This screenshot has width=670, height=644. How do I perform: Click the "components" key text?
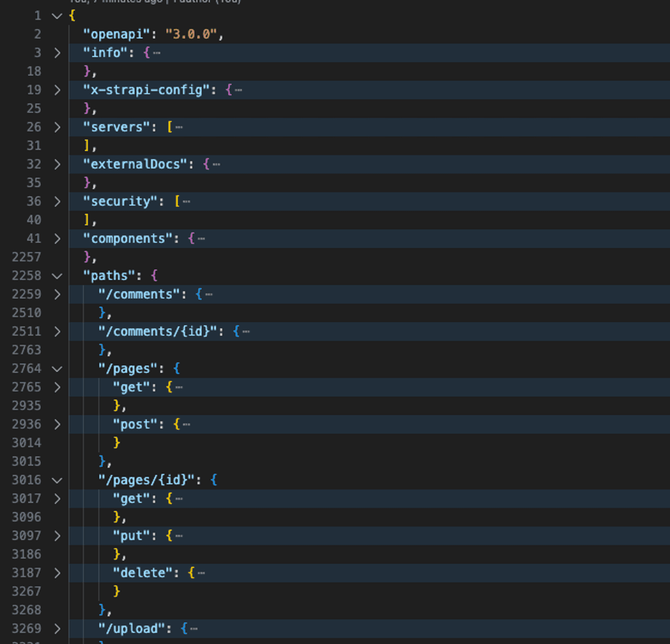point(128,239)
